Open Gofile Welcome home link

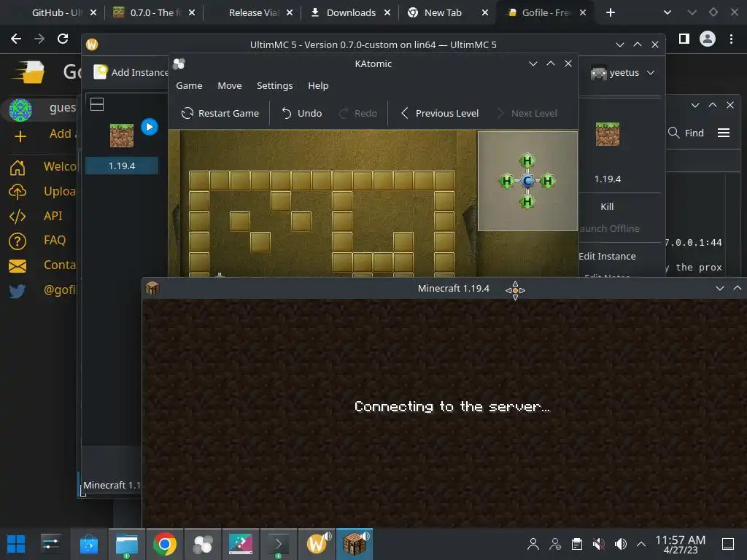point(43,167)
